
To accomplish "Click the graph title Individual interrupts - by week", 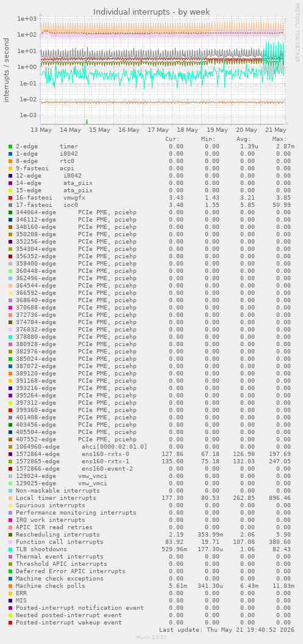I will 151,12.
